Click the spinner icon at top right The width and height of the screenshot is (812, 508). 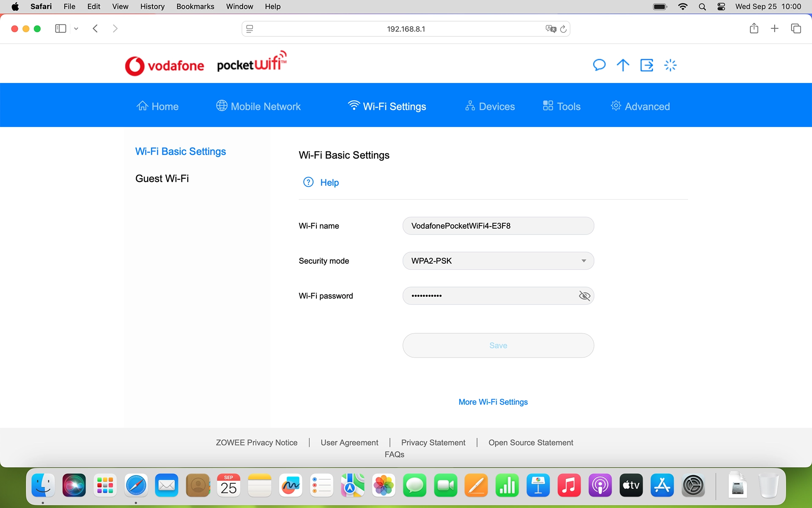click(x=670, y=65)
